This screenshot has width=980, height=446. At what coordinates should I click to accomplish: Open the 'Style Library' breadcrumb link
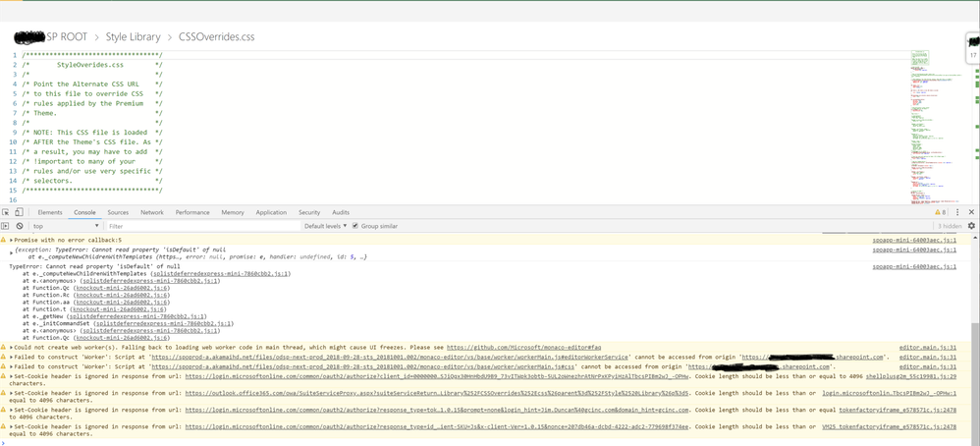tap(133, 37)
